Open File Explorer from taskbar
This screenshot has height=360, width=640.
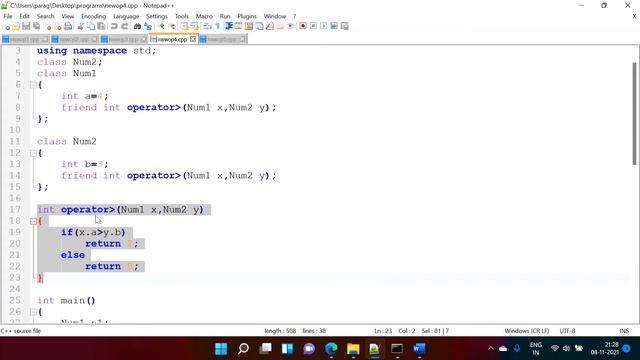point(353,349)
